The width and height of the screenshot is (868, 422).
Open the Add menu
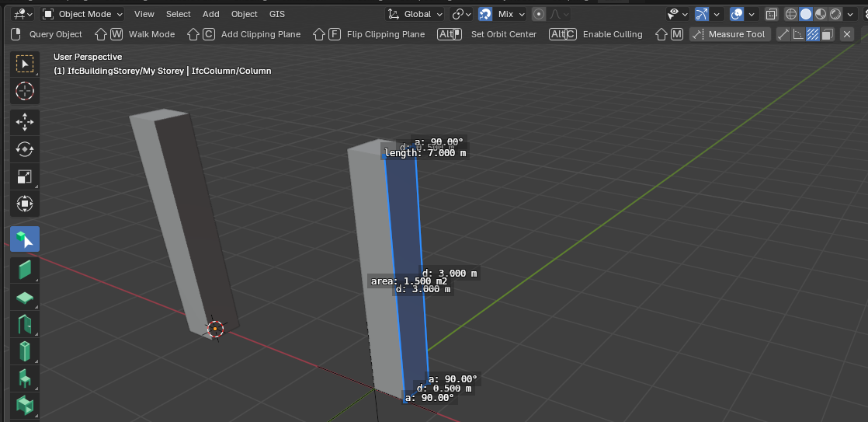coord(211,14)
